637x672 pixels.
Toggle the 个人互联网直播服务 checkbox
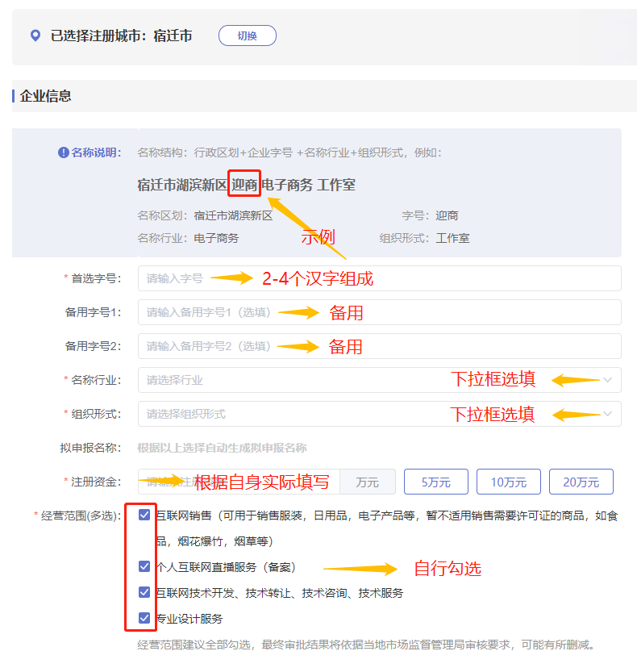[144, 566]
